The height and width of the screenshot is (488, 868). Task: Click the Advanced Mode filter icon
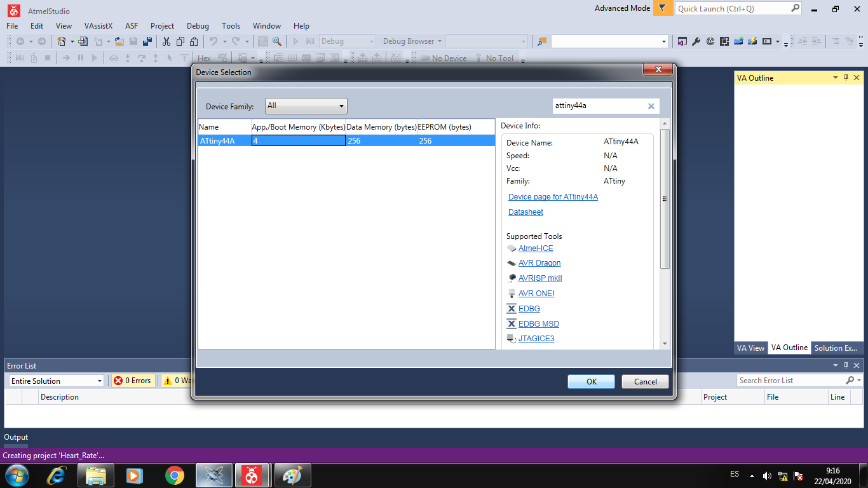(x=663, y=8)
